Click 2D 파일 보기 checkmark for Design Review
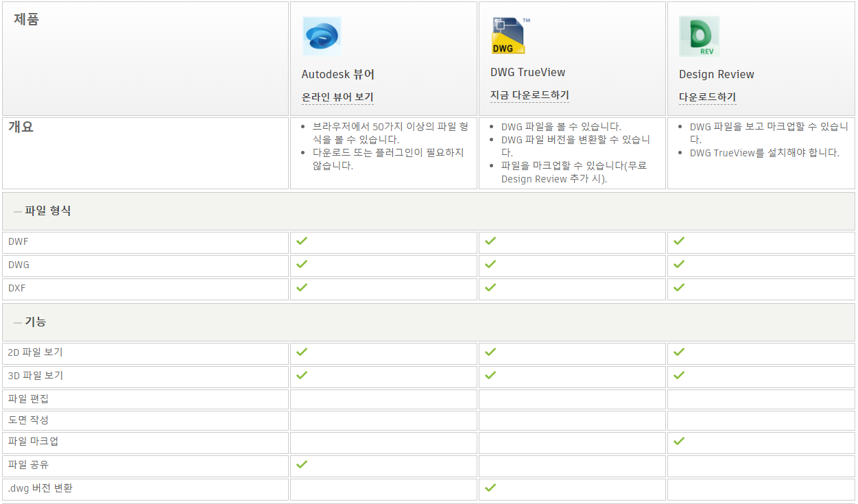Viewport: 858px width, 504px height. pyautogui.click(x=679, y=352)
